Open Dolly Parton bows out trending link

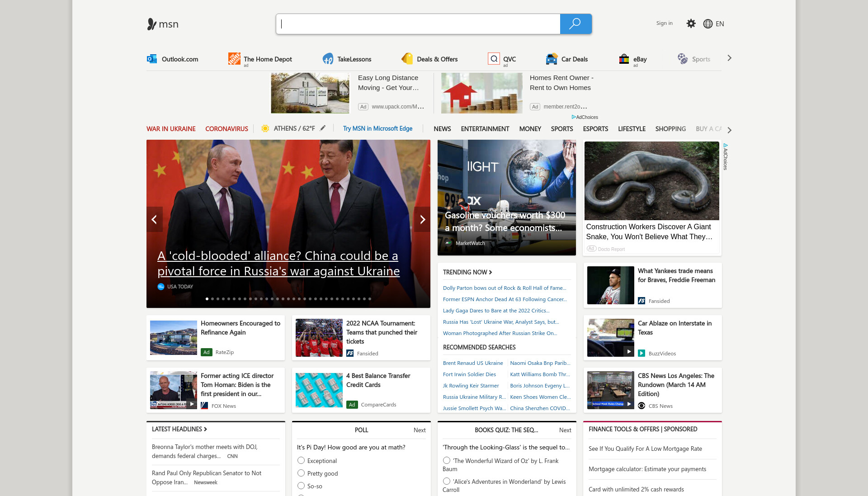coord(505,288)
